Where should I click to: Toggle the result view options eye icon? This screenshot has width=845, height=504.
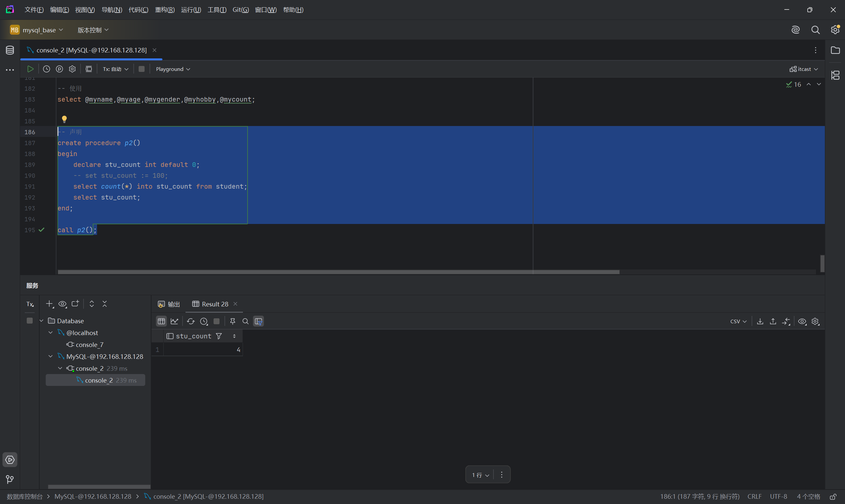pos(802,321)
